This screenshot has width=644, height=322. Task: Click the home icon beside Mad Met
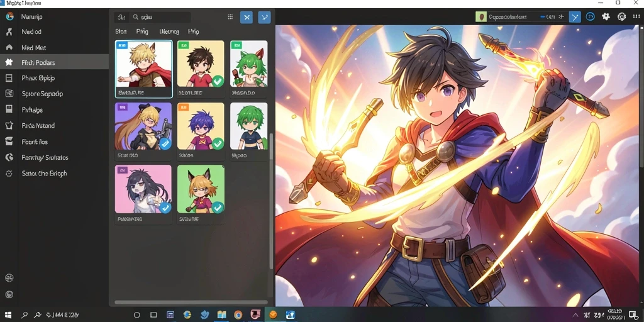coord(9,47)
